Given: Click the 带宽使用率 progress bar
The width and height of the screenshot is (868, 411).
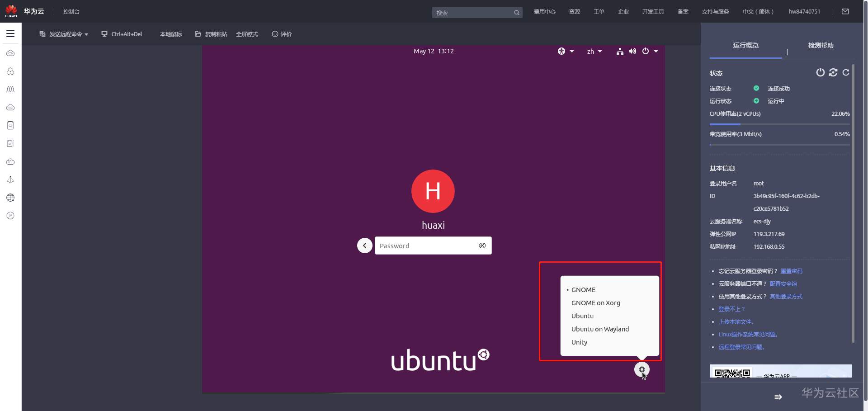Looking at the screenshot, I should pos(780,145).
